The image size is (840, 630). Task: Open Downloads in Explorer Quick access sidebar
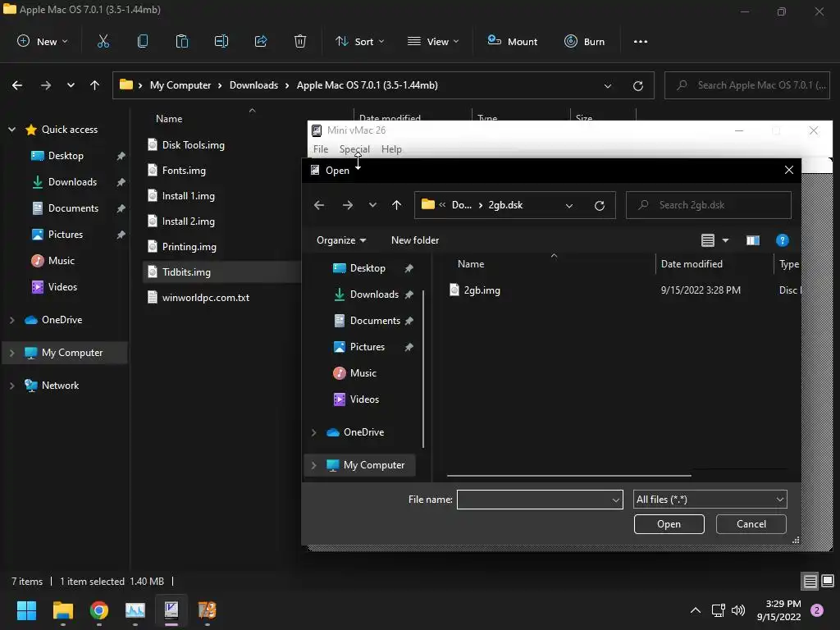(x=72, y=182)
